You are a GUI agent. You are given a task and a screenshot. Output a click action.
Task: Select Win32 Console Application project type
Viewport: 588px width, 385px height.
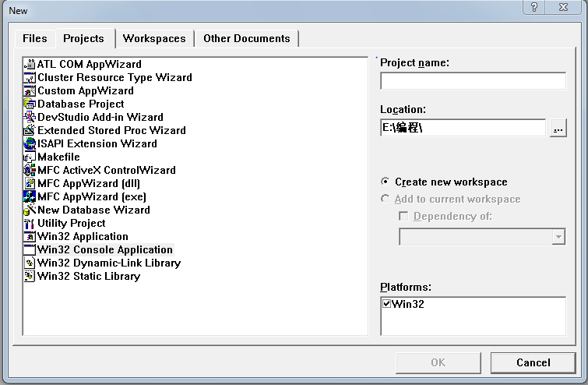coord(104,250)
